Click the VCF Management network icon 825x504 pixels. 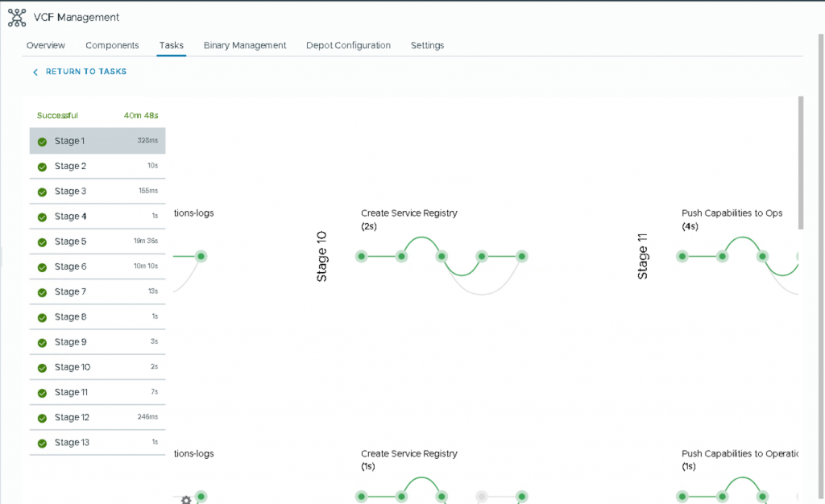pos(17,17)
